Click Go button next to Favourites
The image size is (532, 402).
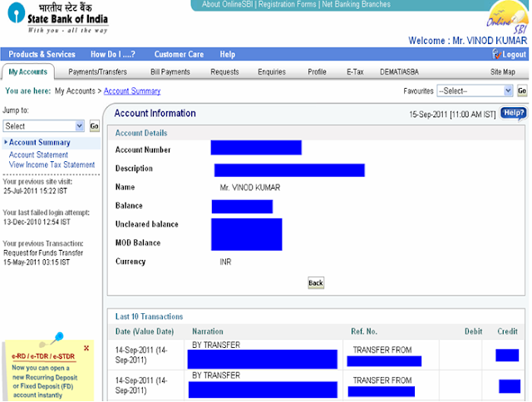(x=522, y=91)
